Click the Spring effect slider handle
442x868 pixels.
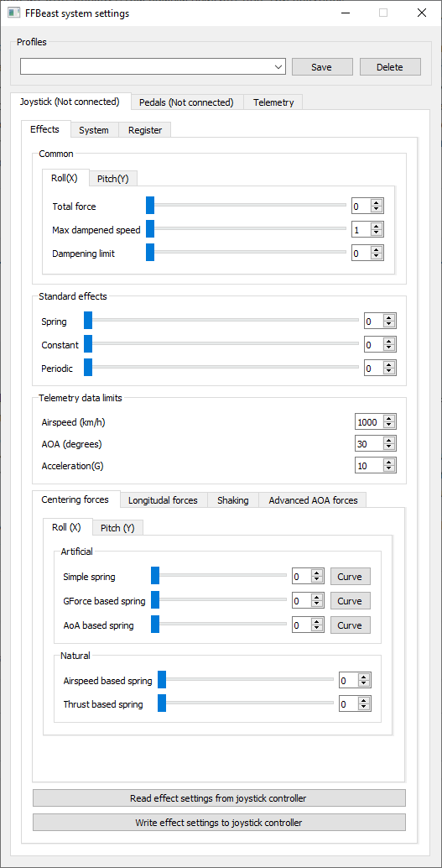(88, 321)
